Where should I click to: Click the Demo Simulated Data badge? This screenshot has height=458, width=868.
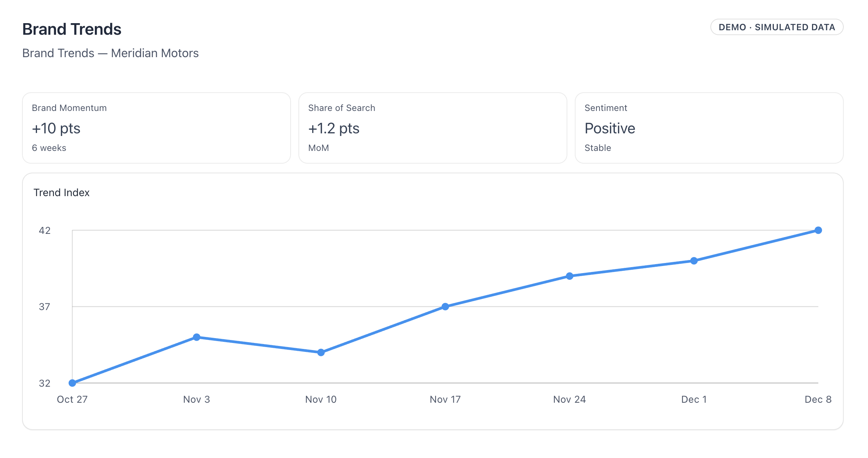[x=776, y=27]
